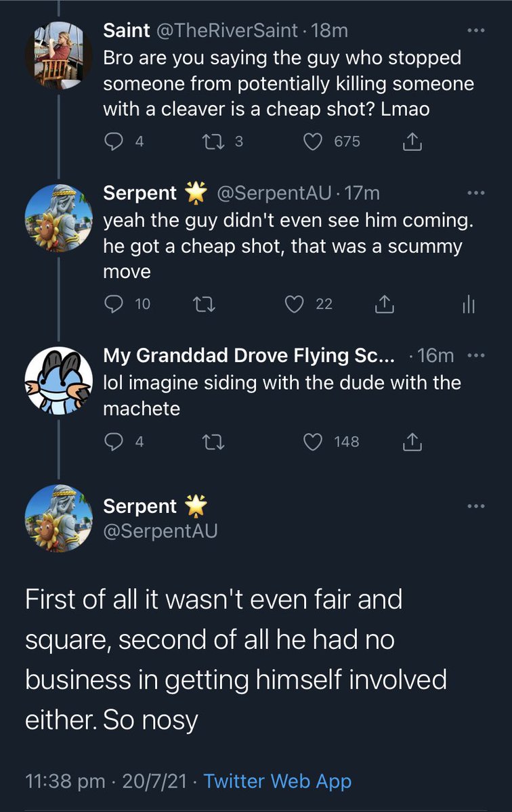Image resolution: width=512 pixels, height=812 pixels.
Task: Open more options on Saint's tweet
Action: coord(476,30)
